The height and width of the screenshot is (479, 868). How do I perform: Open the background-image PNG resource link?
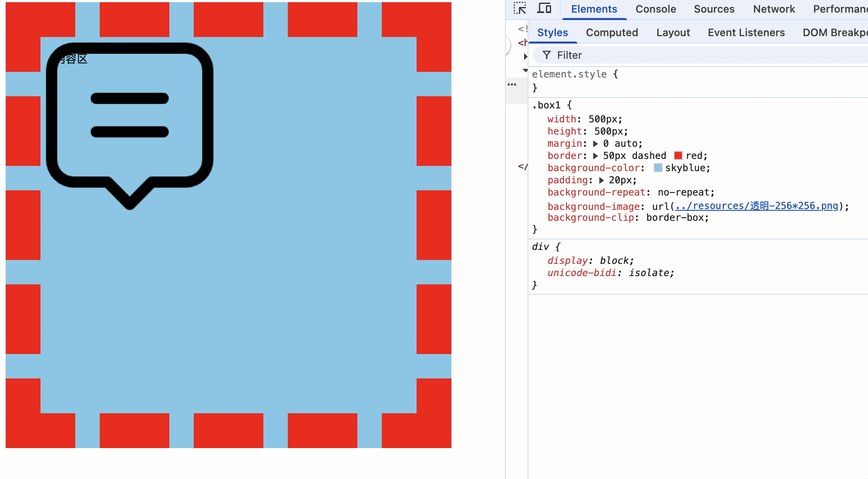point(757,206)
